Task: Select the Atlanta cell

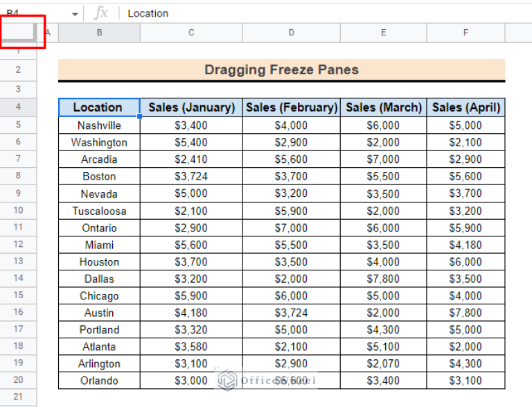Action: 99,347
